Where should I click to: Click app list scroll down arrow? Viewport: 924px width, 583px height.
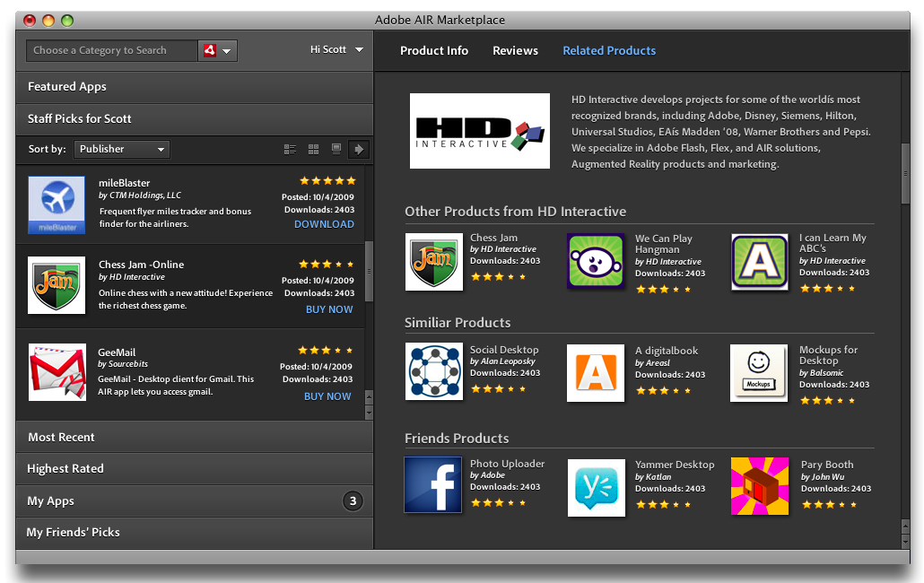369,413
